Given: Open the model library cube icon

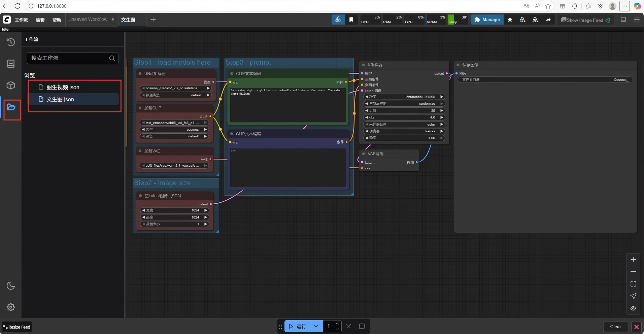Looking at the screenshot, I should 11,85.
